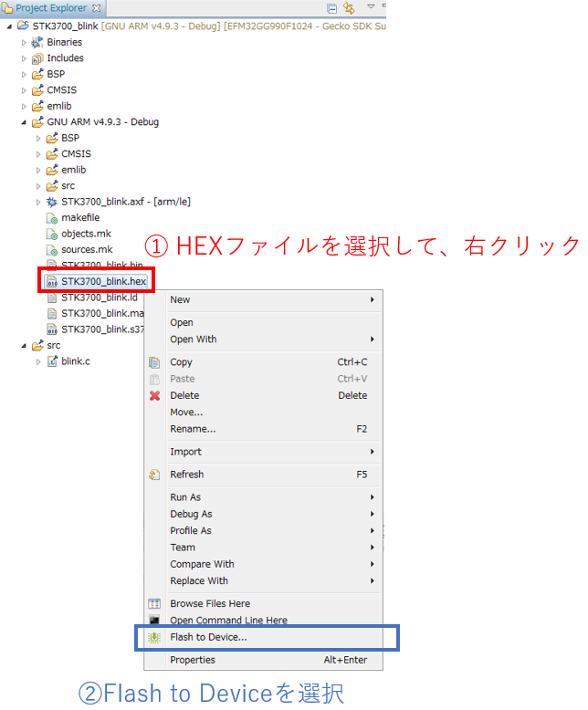
Task: Select the makefile in the tree
Action: pyautogui.click(x=80, y=218)
